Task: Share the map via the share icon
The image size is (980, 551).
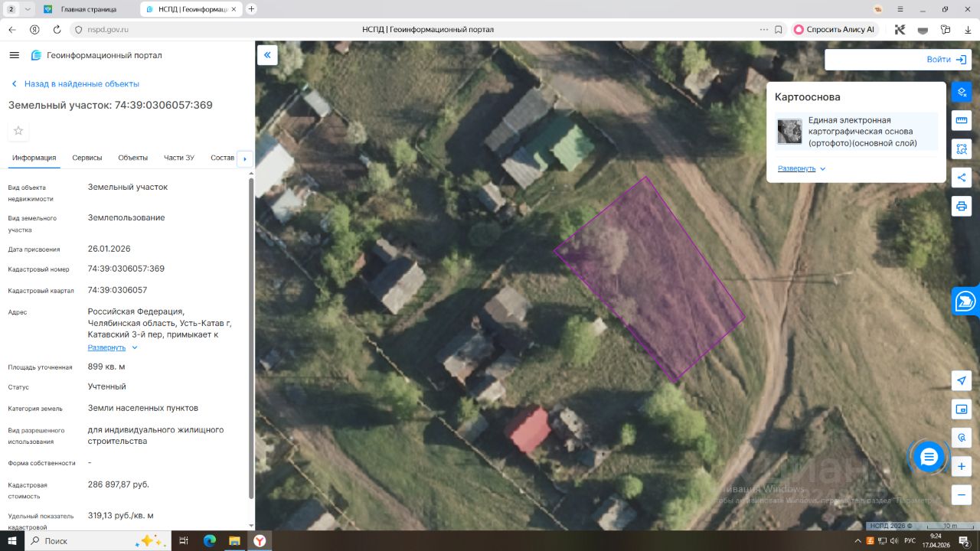Action: click(962, 178)
